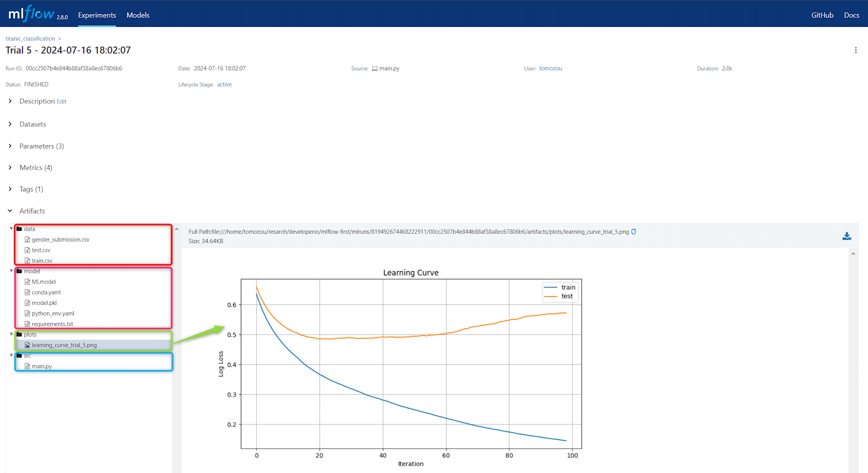868x473 pixels.
Task: Expand the Tags (1) section
Action: pyautogui.click(x=10, y=189)
